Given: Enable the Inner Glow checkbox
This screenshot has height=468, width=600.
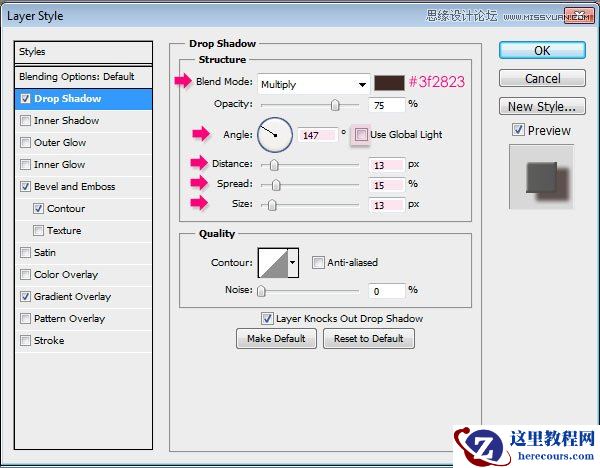Looking at the screenshot, I should [x=25, y=165].
